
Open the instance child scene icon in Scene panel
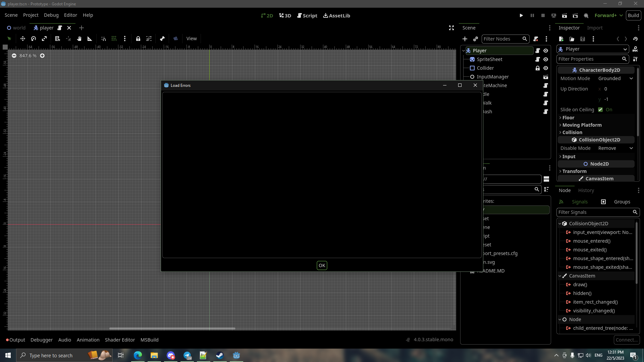tap(476, 39)
